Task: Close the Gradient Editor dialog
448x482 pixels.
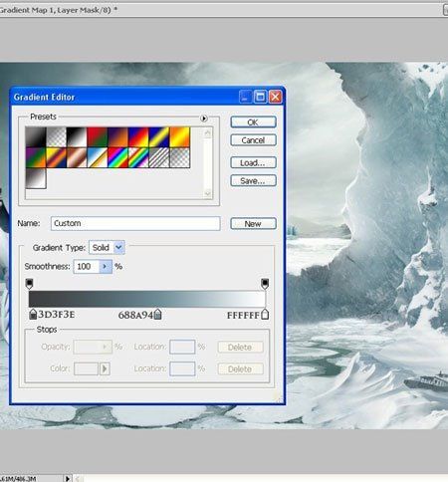Action: point(276,97)
